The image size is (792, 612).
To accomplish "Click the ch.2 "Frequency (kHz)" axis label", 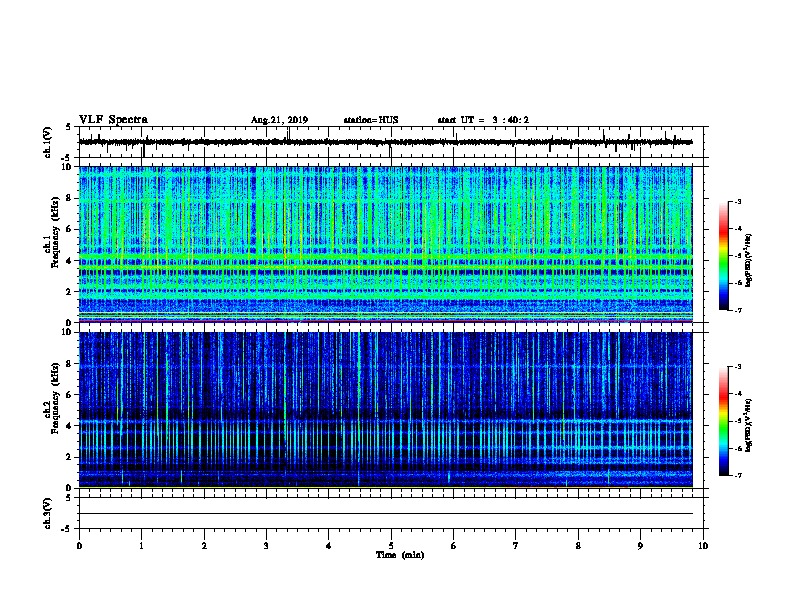I will (55, 398).
